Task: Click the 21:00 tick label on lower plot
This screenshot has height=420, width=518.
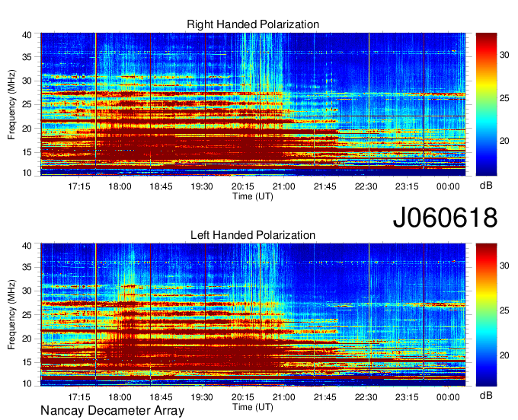Action: point(284,397)
